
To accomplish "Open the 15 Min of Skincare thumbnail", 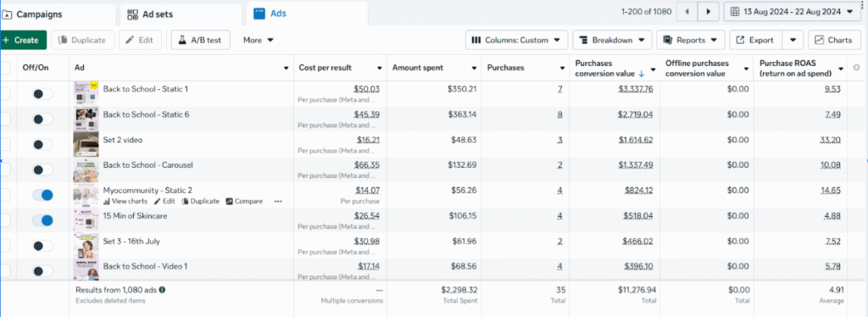I will point(86,220).
